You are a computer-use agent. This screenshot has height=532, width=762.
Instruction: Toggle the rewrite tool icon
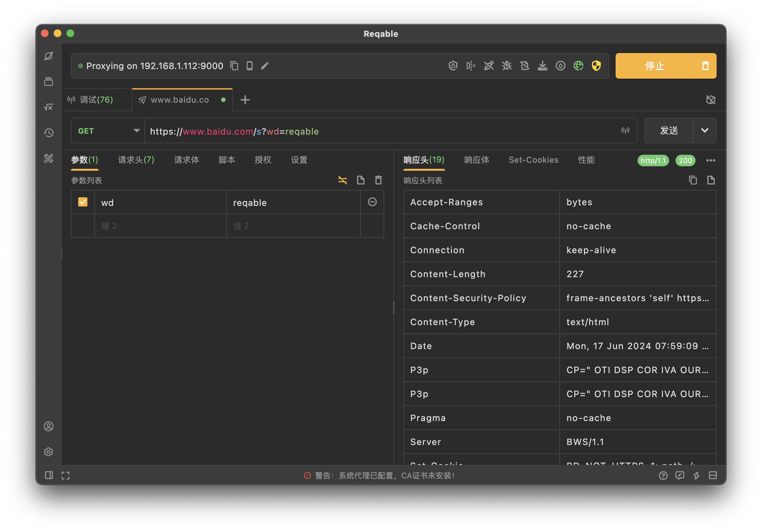click(489, 66)
